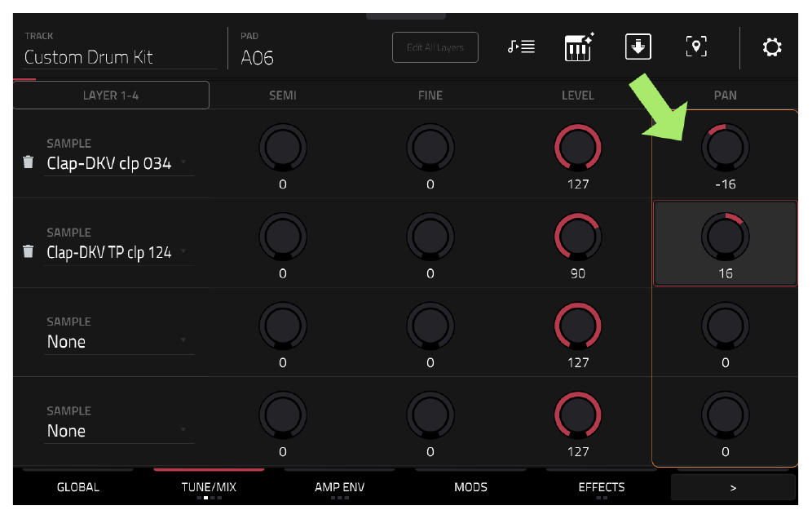Select the fourth layer's Pan knob
Viewport: 812px width, 519px height.
(725, 415)
